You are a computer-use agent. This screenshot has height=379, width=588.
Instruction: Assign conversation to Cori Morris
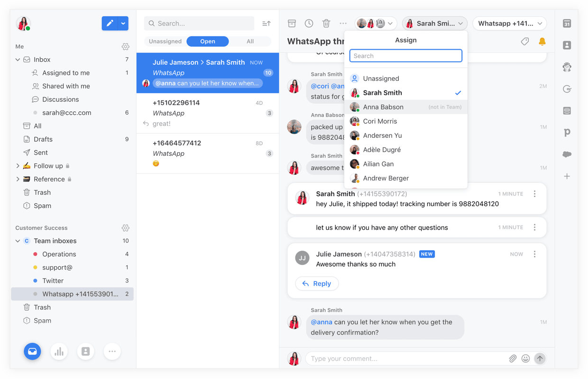(x=406, y=121)
